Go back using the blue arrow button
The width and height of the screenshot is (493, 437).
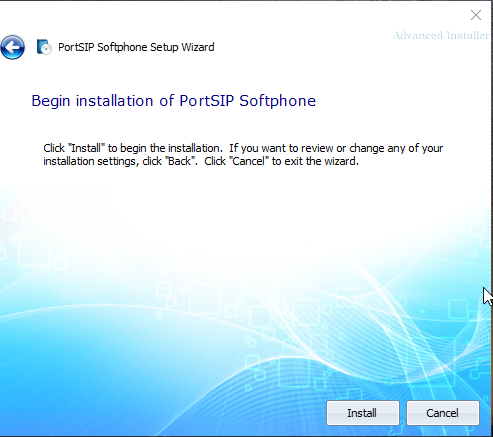pyautogui.click(x=12, y=47)
